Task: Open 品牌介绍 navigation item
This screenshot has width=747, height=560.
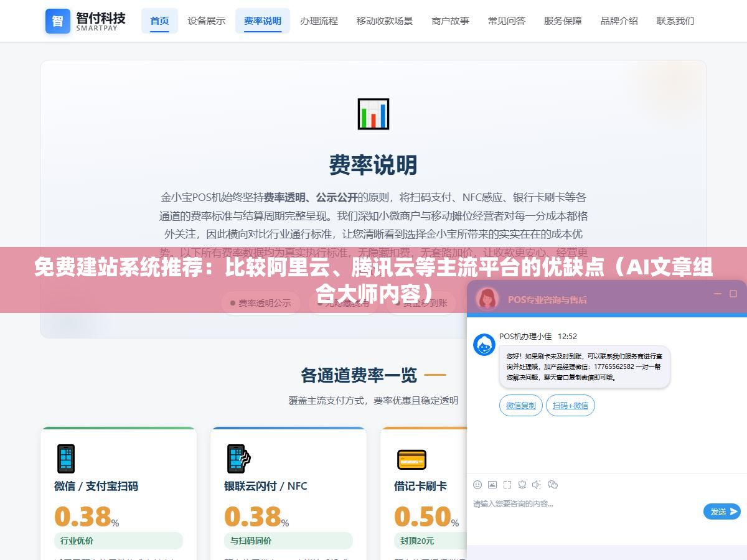Action: coord(619,21)
